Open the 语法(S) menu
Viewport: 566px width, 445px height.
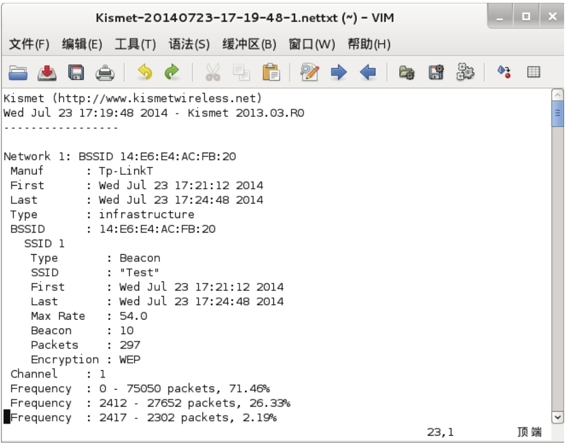(189, 44)
